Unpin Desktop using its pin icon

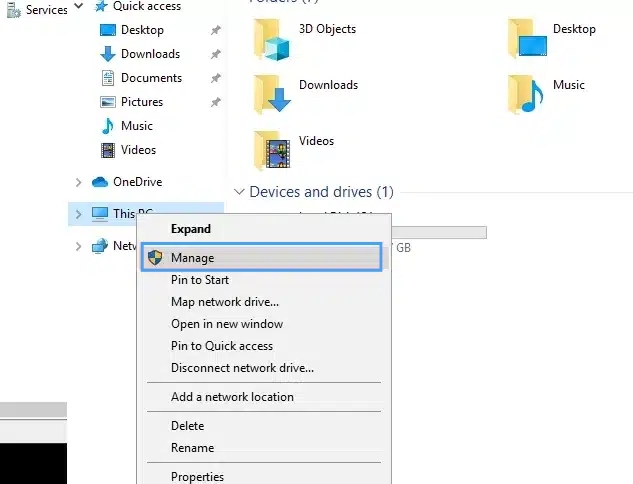click(x=215, y=30)
